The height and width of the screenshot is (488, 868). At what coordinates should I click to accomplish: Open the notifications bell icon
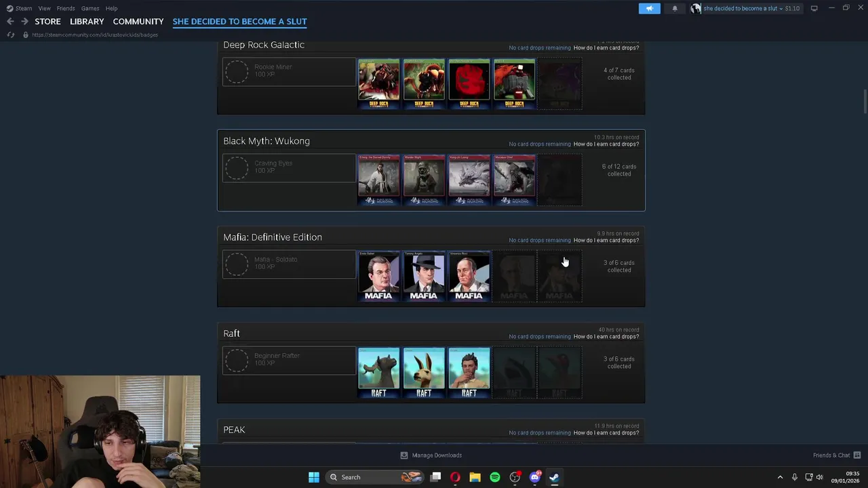point(675,8)
